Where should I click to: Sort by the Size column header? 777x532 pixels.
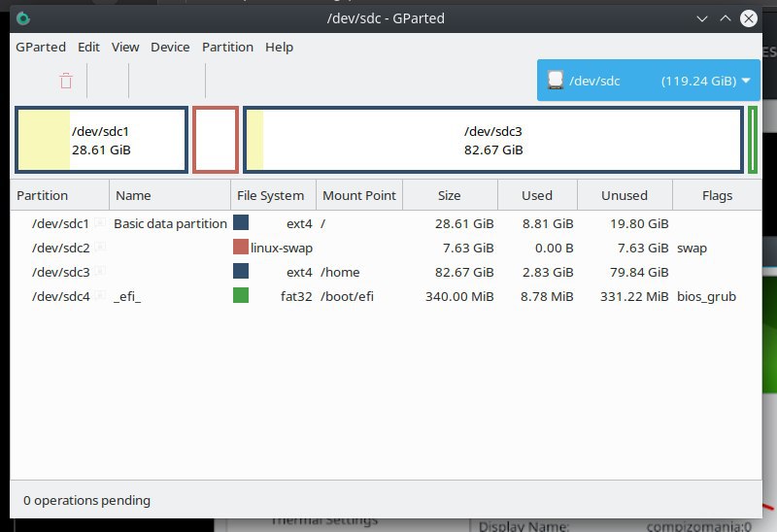point(450,195)
